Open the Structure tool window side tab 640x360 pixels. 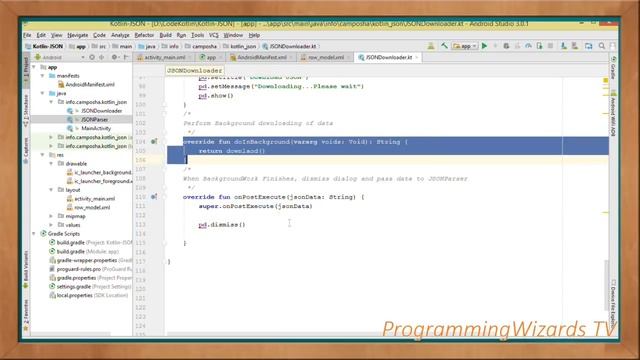[x=26, y=111]
